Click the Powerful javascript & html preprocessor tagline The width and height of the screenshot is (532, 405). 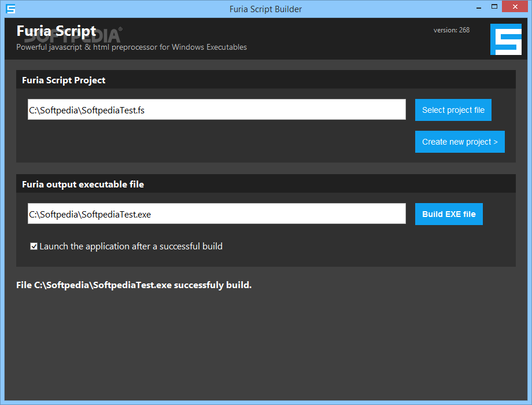131,47
